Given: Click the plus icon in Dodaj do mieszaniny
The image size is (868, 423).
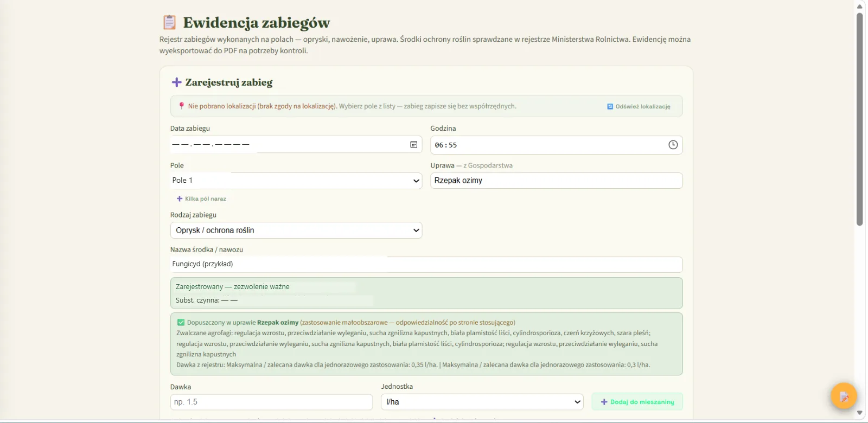Looking at the screenshot, I should coord(604,402).
